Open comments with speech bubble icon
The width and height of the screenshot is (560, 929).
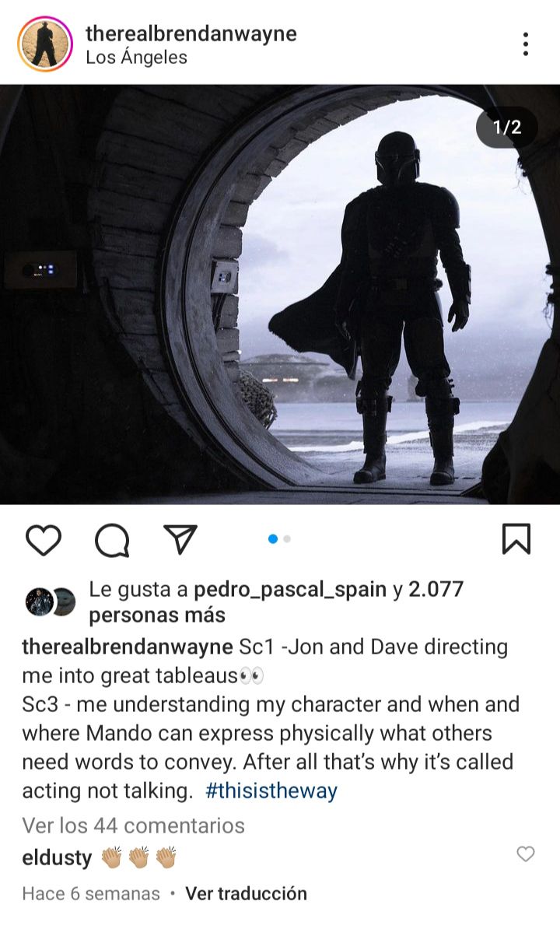[113, 540]
